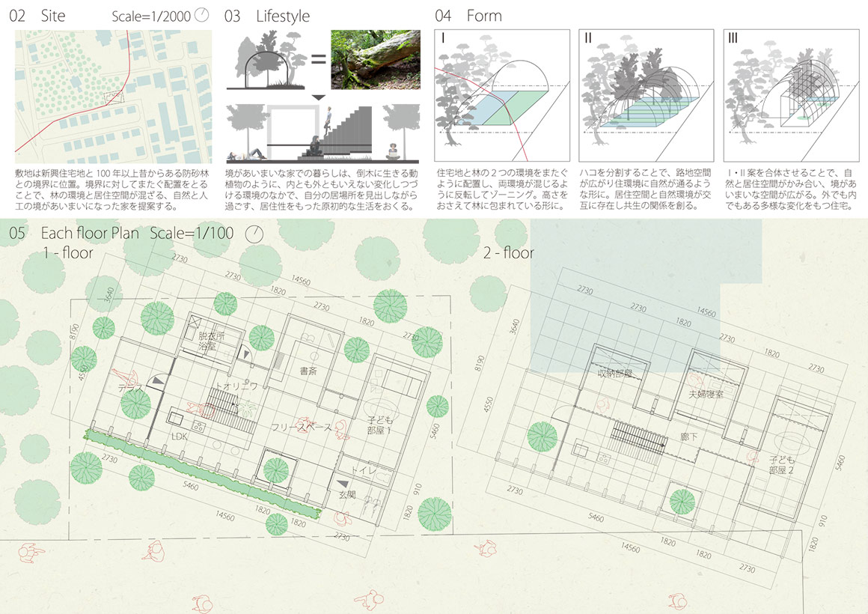Click the north compass icon beside Scale=1/2000
Screen dimensions: 868x614
point(203,15)
